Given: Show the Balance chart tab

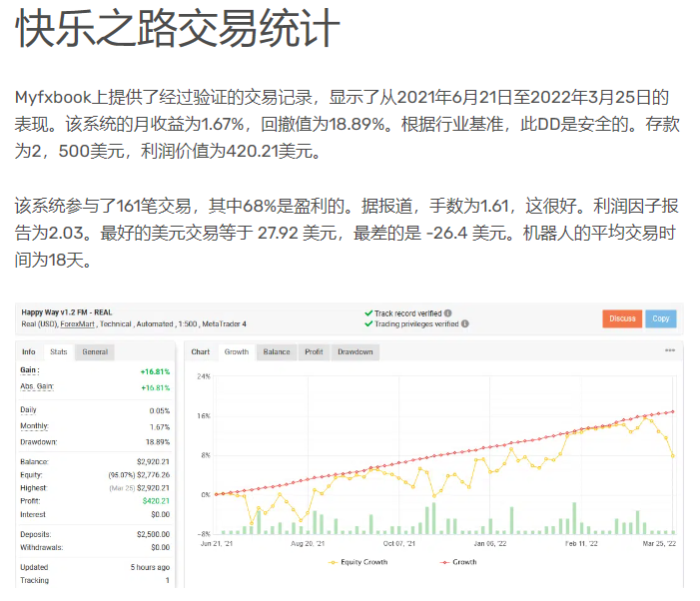Looking at the screenshot, I should [x=277, y=352].
